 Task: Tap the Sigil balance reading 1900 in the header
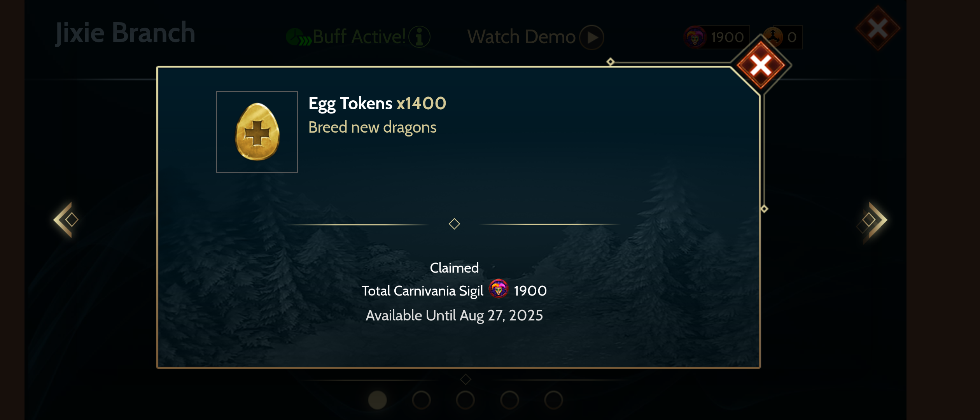pyautogui.click(x=727, y=37)
